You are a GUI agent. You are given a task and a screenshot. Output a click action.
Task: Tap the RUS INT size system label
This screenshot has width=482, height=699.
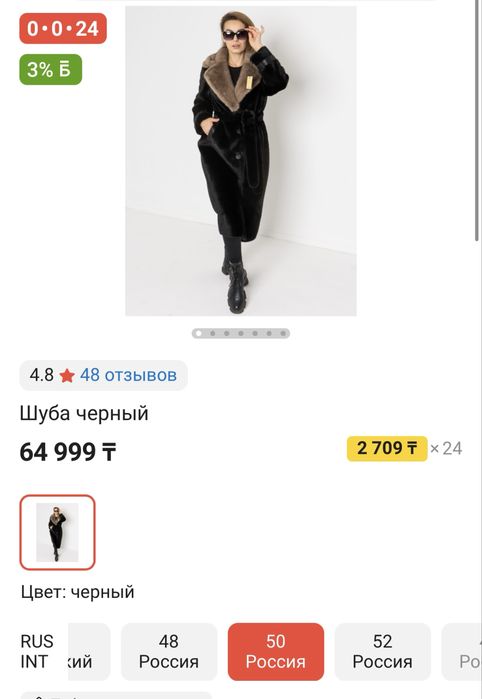[37, 651]
